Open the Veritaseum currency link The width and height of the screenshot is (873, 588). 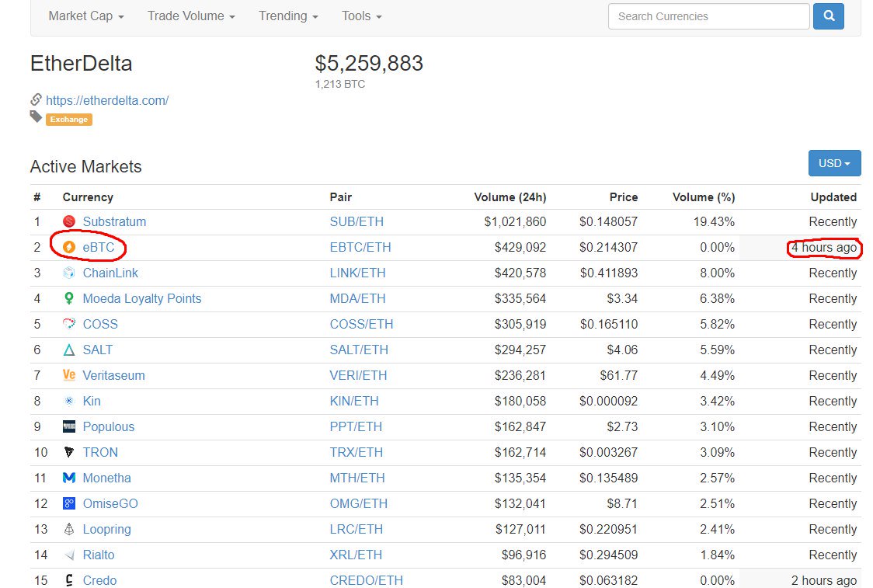click(x=113, y=375)
